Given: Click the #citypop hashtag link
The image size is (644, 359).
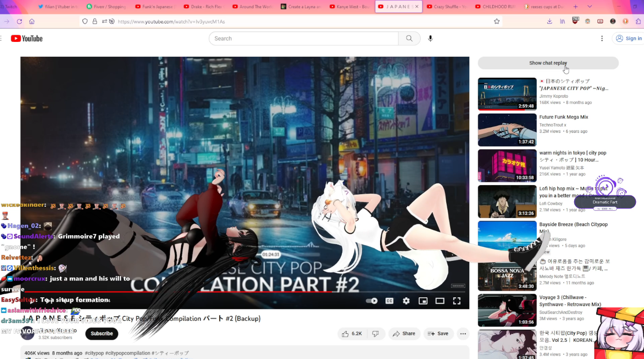Looking at the screenshot, I should pos(94,353).
